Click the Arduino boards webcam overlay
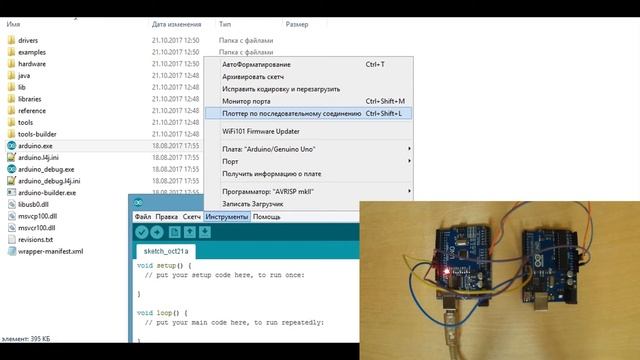 (x=500, y=280)
